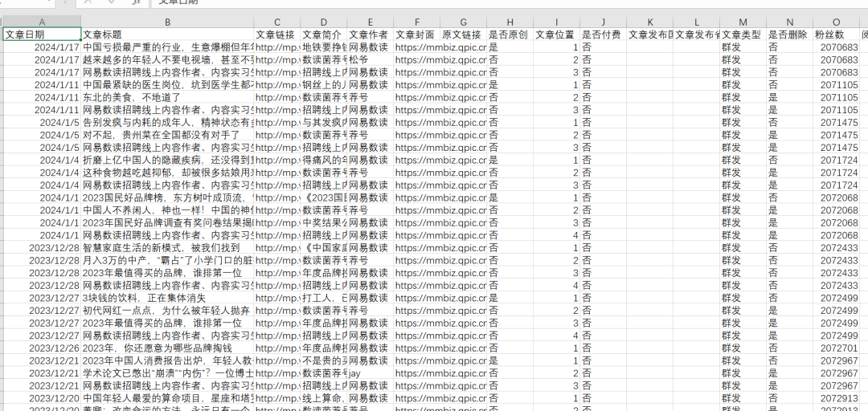Click summary cell starting 钢丝上的
Viewport: 868px width, 411px height.
pos(324,84)
